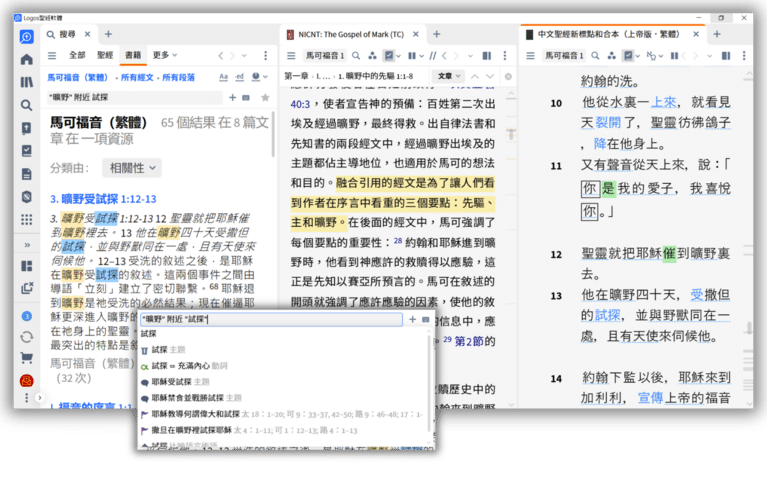Open the Search magnifier in the left sidebar
The width and height of the screenshot is (767, 479).
coord(26,105)
